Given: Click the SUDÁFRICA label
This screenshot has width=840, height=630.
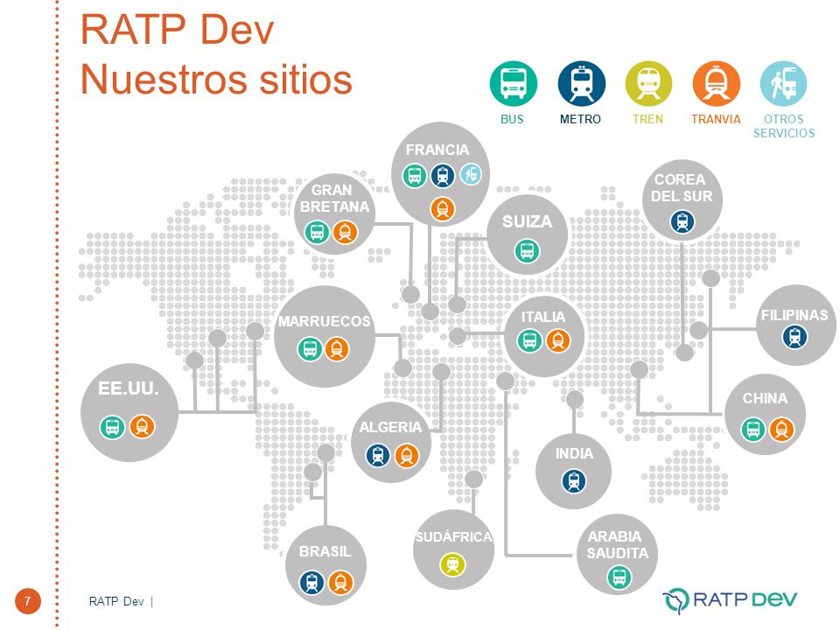Looking at the screenshot, I should (x=453, y=536).
